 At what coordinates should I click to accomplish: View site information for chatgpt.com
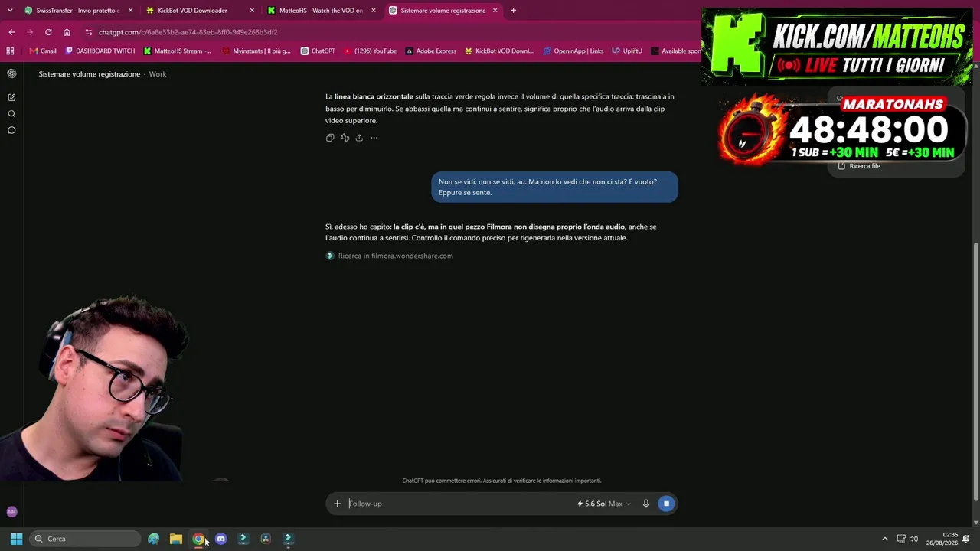(89, 32)
